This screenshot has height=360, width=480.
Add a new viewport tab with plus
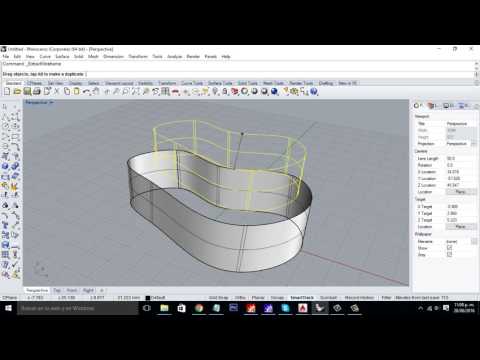102,290
